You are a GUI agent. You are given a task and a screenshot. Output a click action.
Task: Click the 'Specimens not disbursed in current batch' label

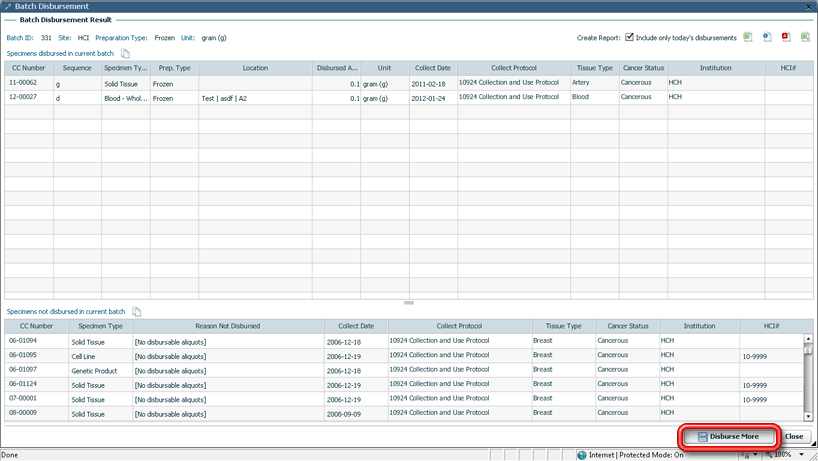click(x=66, y=311)
